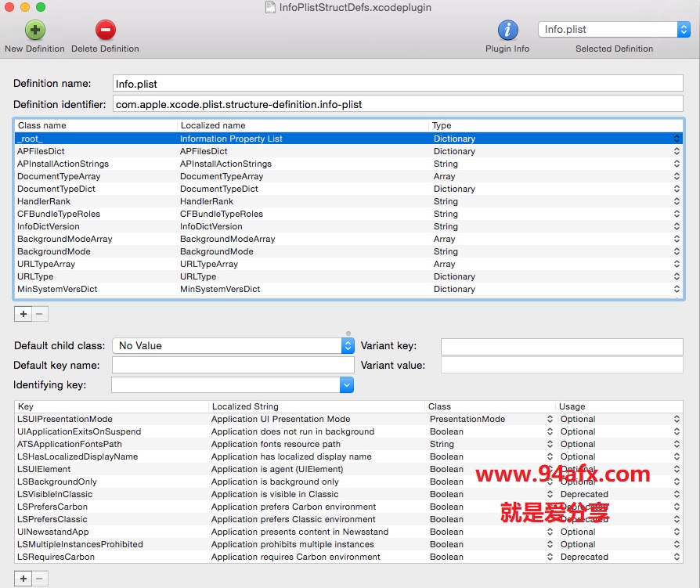This screenshot has width=700, height=588.
Task: Select the DocumentTypeDict class row
Action: point(348,189)
